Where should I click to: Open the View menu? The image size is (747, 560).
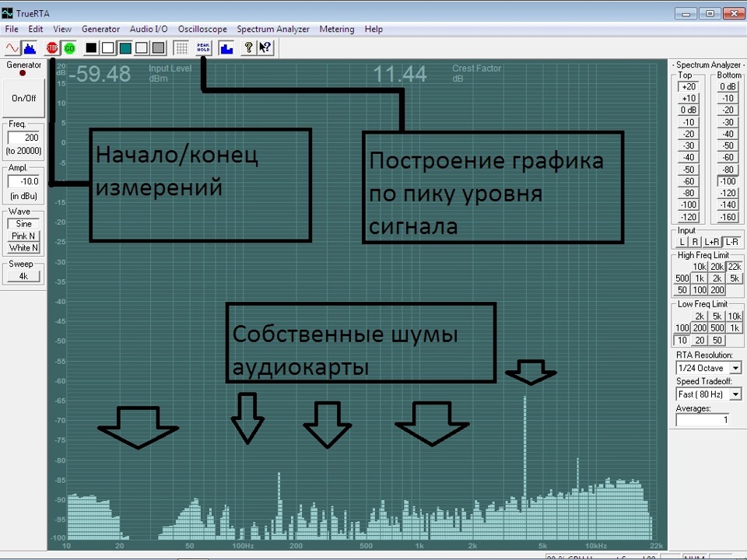(x=62, y=29)
